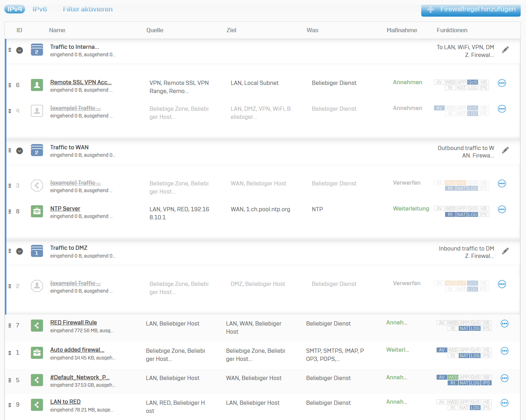
Task: Switch to the IPv4 tab
Action: pos(15,9)
